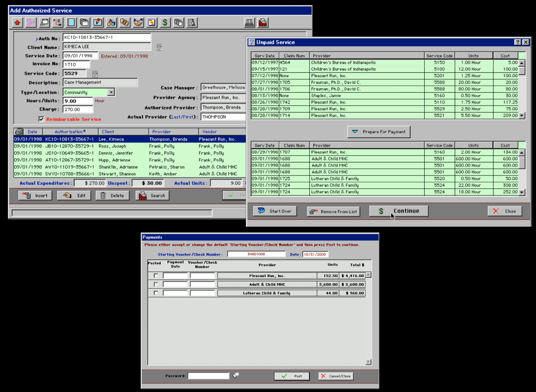Click the Auth No input field
The width and height of the screenshot is (536, 392).
107,38
